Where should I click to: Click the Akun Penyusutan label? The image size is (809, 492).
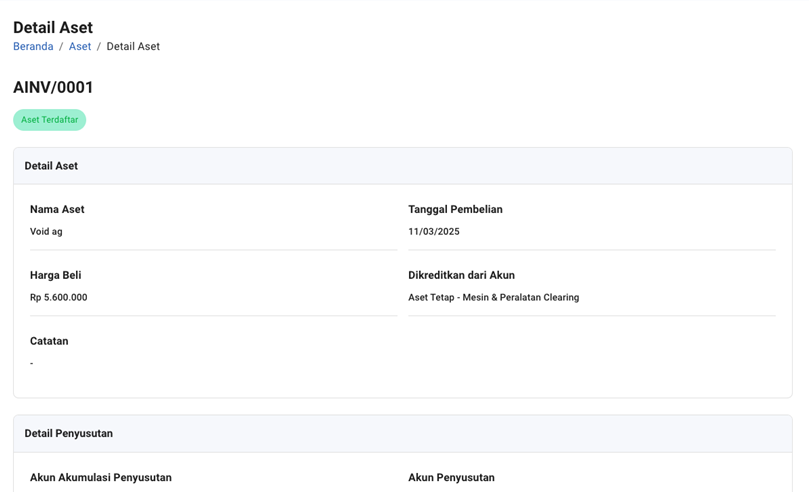tap(451, 478)
